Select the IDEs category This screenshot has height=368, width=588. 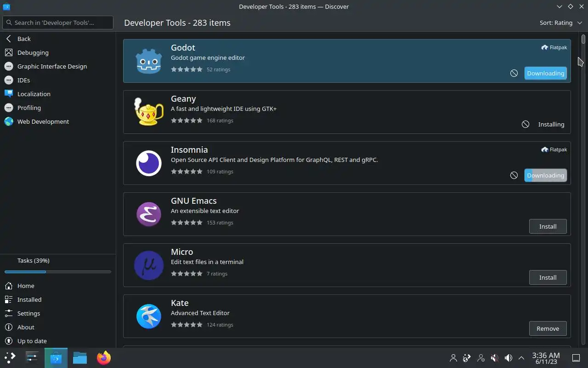tap(57, 80)
